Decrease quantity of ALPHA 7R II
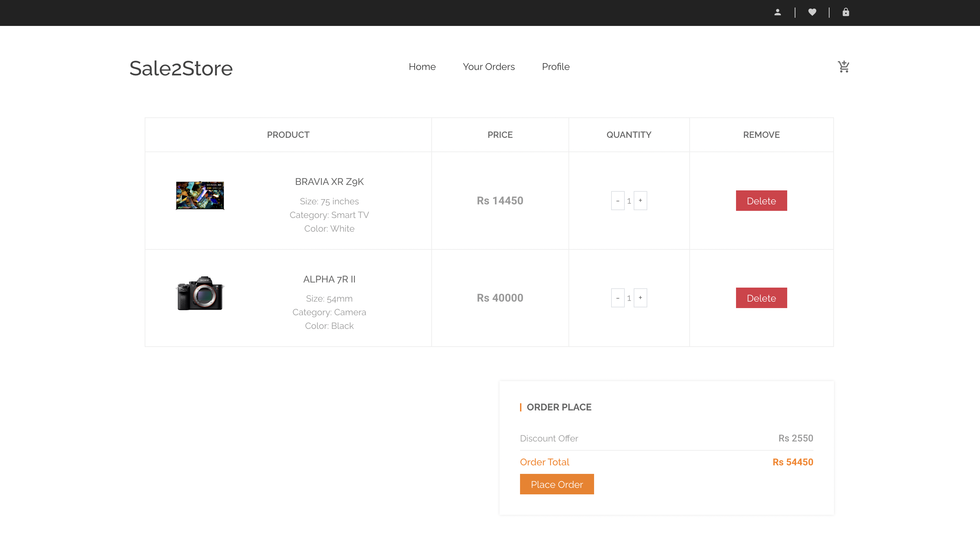Image resolution: width=980 pixels, height=537 pixels. click(x=618, y=298)
